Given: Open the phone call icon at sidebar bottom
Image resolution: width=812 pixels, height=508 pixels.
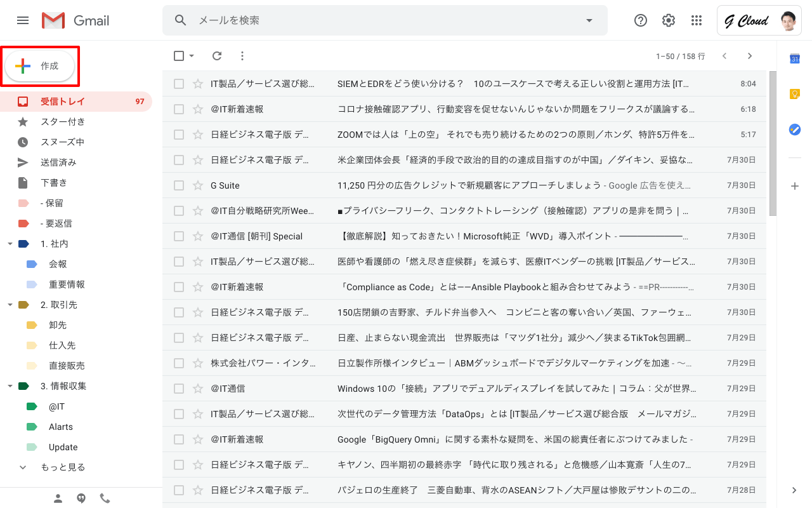Looking at the screenshot, I should tap(105, 498).
